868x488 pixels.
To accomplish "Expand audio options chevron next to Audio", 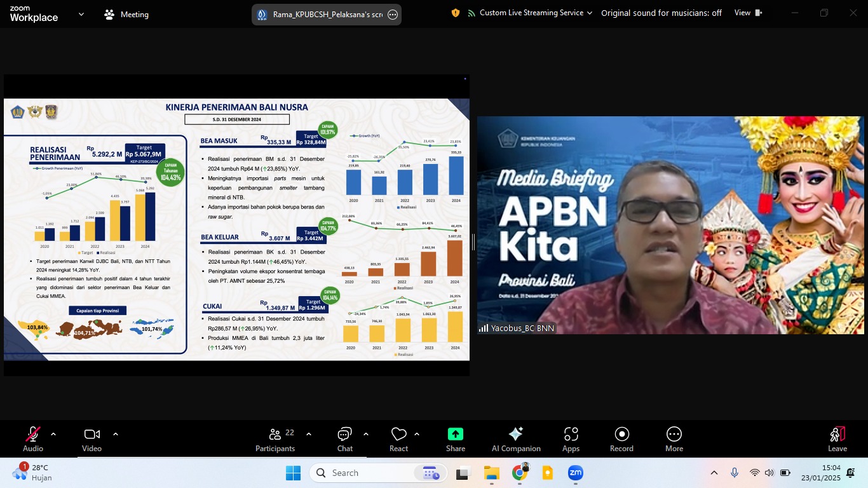I will tap(53, 435).
